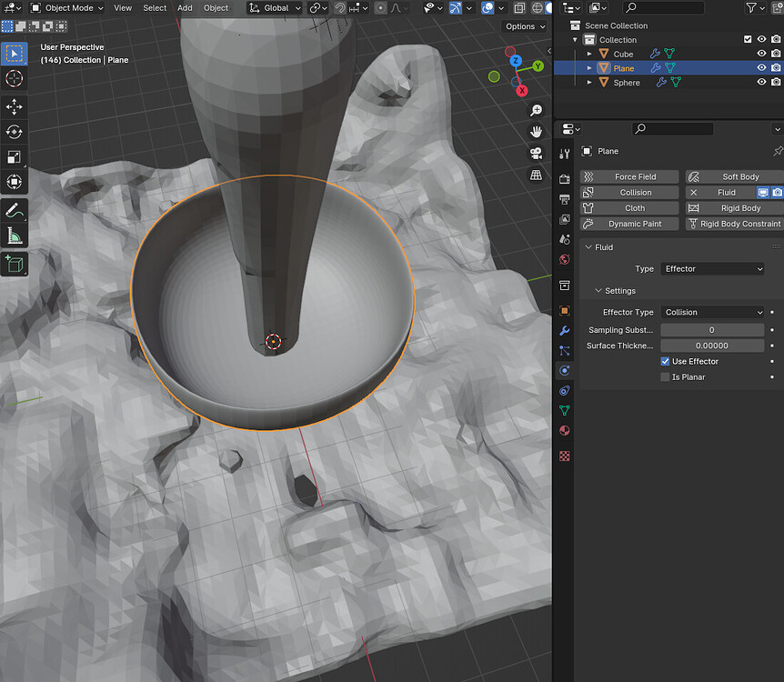Open the Render properties tab

pos(565,179)
